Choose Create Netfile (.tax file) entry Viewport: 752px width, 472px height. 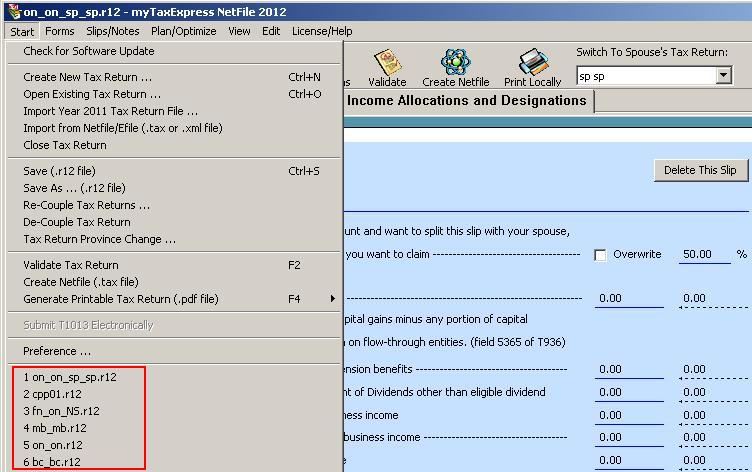click(174, 282)
